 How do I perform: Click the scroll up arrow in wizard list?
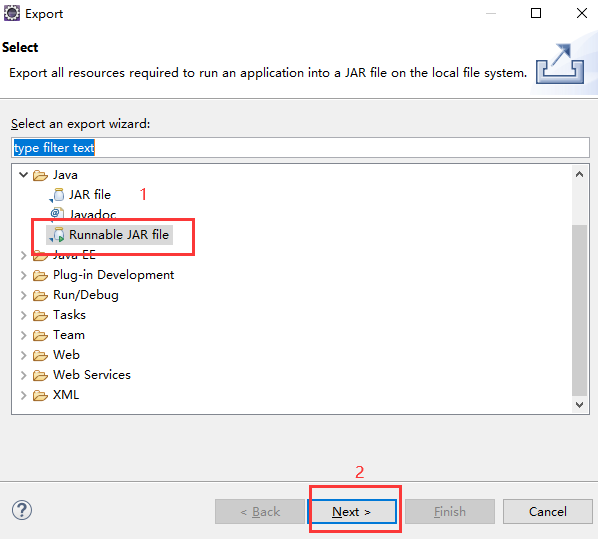pos(579,175)
